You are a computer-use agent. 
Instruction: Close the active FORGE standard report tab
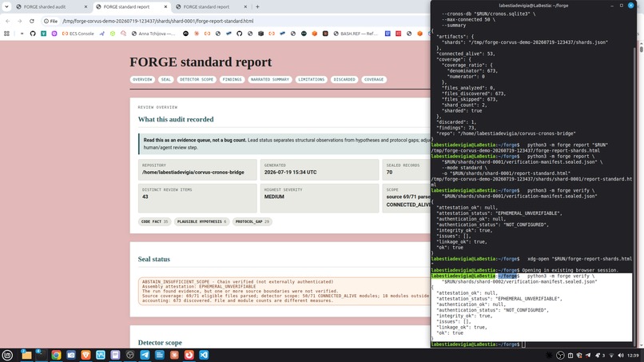165,7
